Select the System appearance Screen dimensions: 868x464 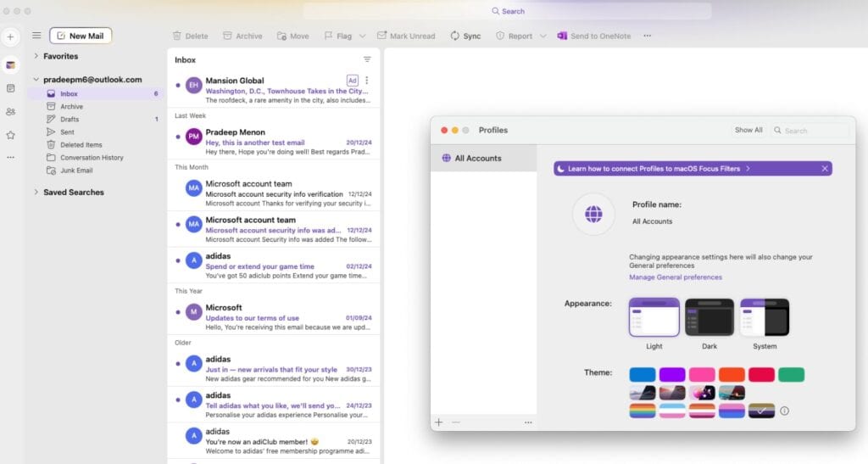(x=765, y=316)
